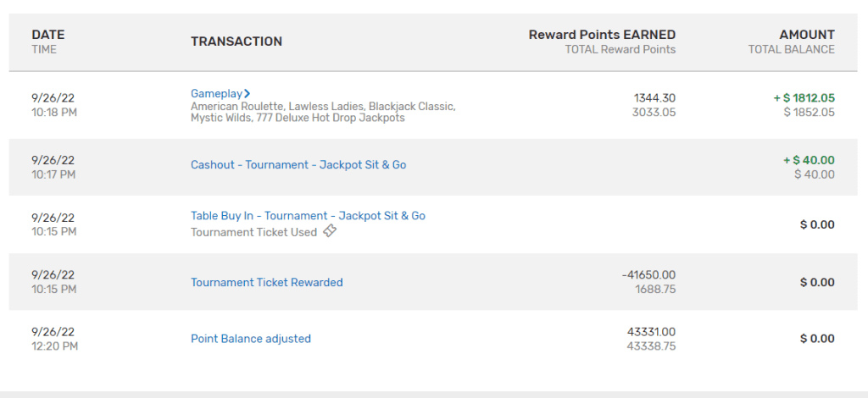The image size is (868, 398).
Task: Click the American Roulette games list text
Action: [323, 113]
